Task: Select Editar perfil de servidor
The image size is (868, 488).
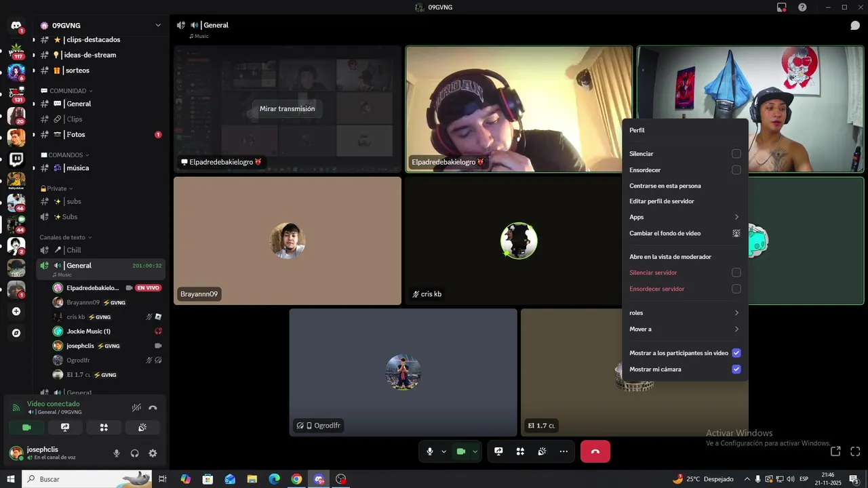Action: click(x=685, y=201)
